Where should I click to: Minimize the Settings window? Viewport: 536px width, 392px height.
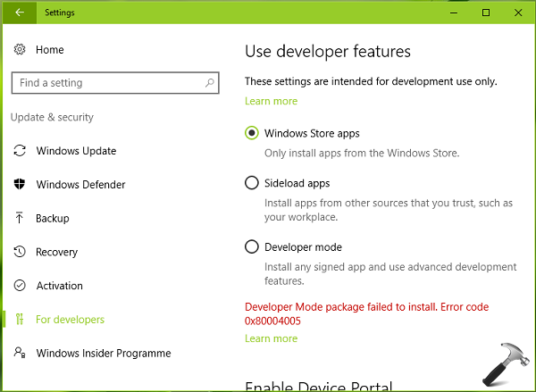(x=454, y=13)
